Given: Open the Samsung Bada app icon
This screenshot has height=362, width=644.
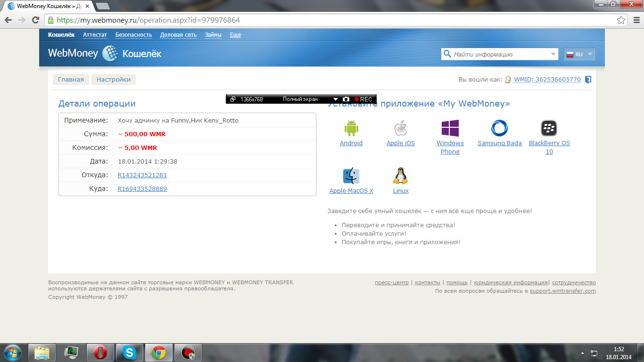Looking at the screenshot, I should coord(499,128).
